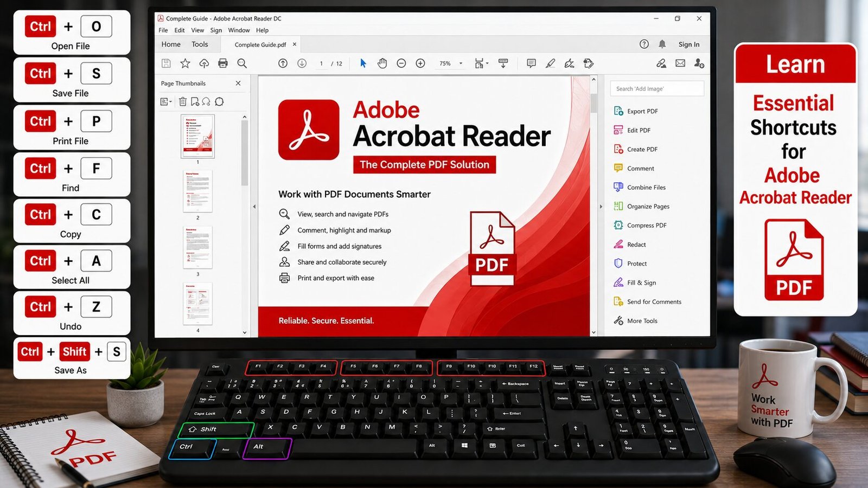Viewport: 868px width, 488px height.
Task: Open the Organize Pages tool
Action: [x=641, y=206]
